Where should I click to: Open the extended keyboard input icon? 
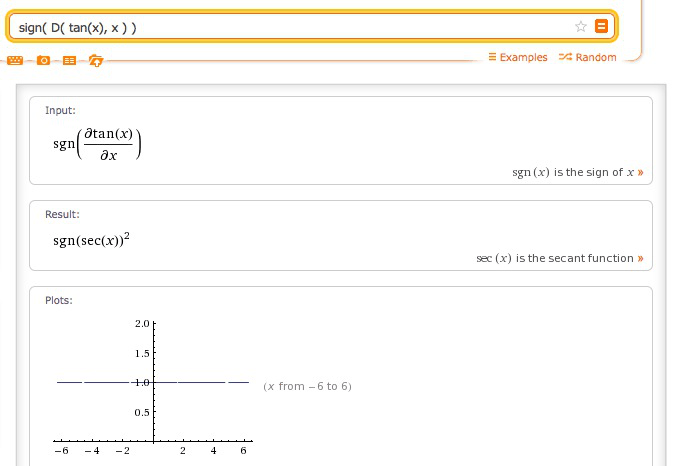point(14,61)
